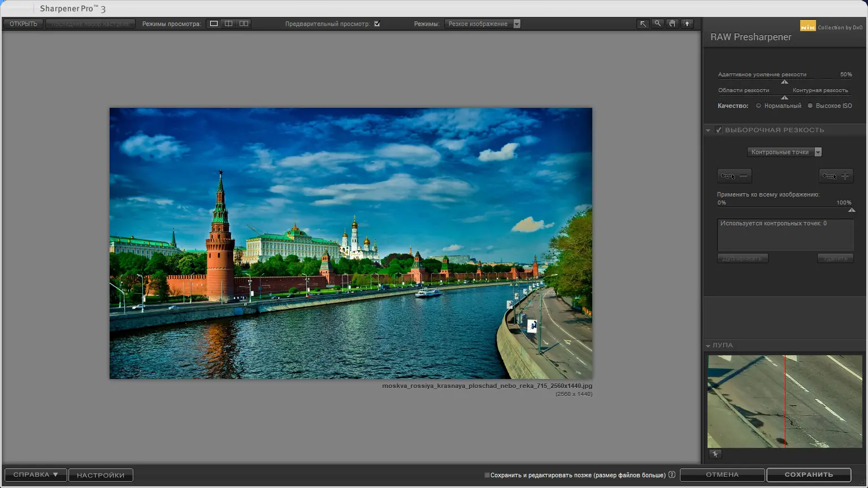
Task: Open the СПРАВКА help menu
Action: 36,475
